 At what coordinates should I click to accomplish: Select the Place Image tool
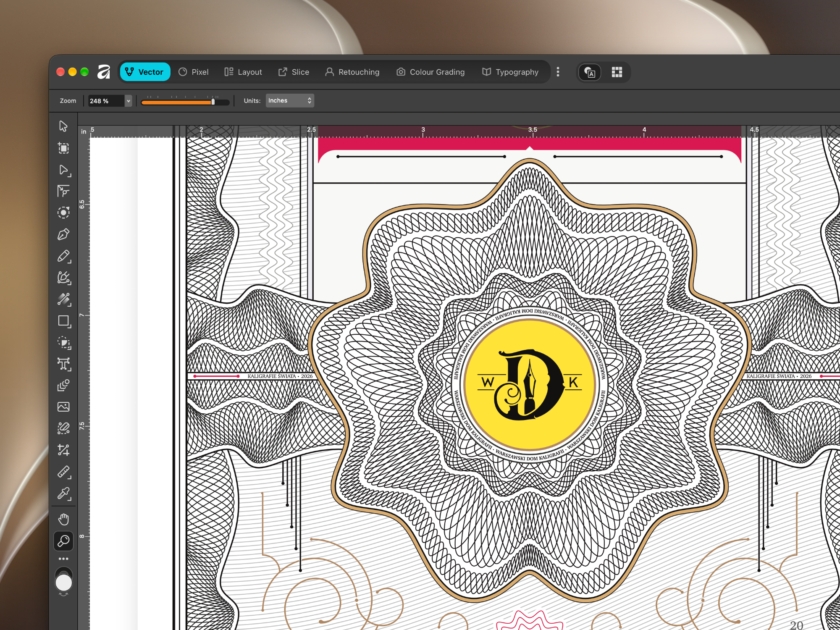point(63,407)
